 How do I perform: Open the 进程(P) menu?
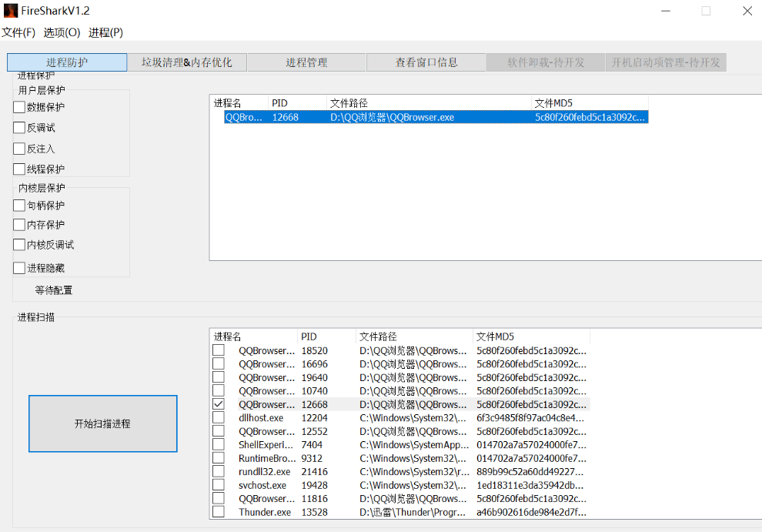click(x=105, y=32)
